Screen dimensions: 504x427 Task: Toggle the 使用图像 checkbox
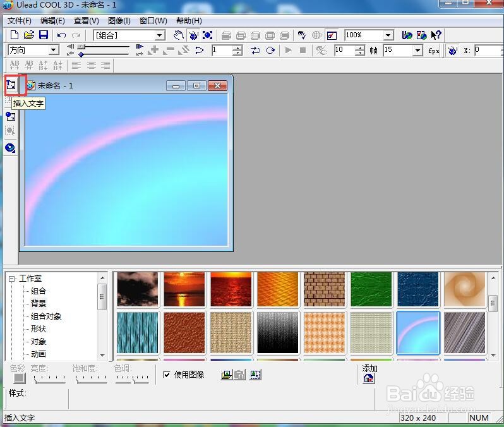pyautogui.click(x=167, y=375)
